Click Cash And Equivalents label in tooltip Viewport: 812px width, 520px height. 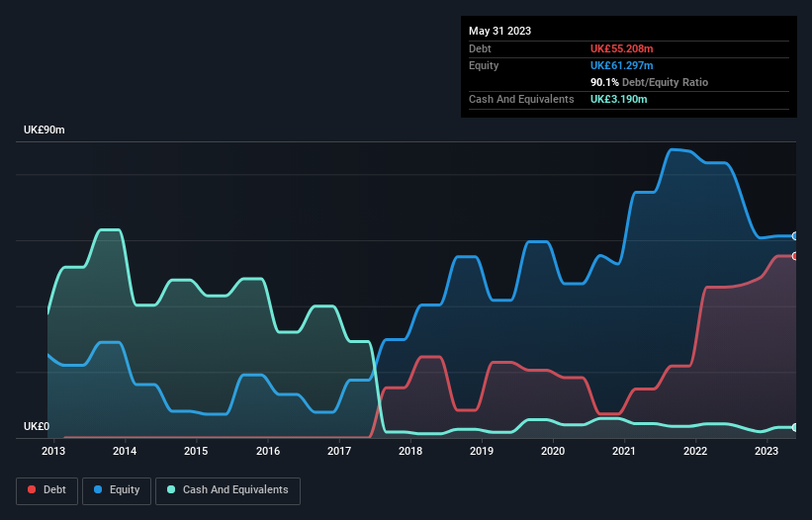[x=521, y=99]
